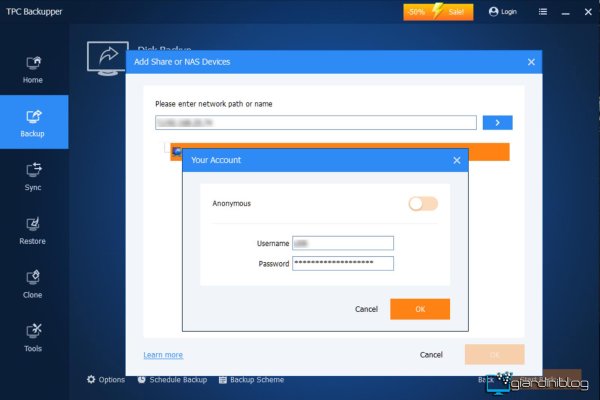Close the Add Share or NAS Devices dialog
Image resolution: width=600 pixels, height=400 pixels.
tap(531, 62)
